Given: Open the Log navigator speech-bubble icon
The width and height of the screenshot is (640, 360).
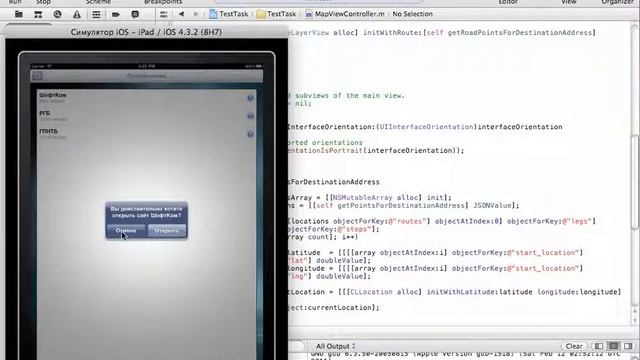Looking at the screenshot, I should click(135, 14).
